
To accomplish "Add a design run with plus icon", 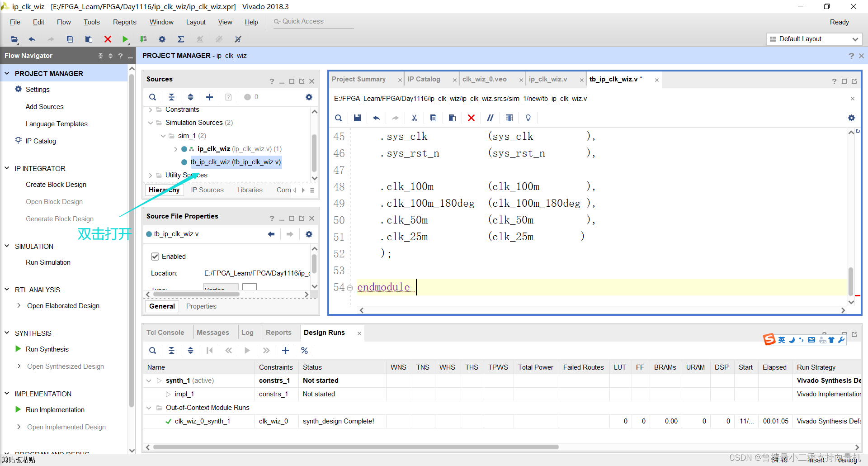I will (x=285, y=350).
